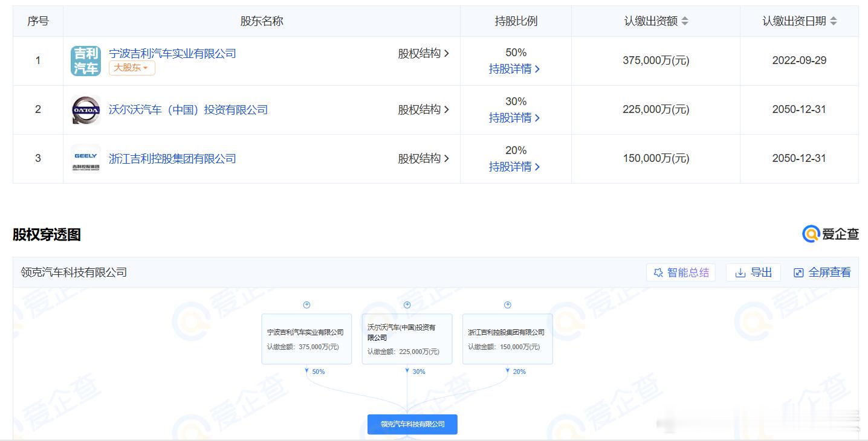Click the 导出 export button

[753, 272]
